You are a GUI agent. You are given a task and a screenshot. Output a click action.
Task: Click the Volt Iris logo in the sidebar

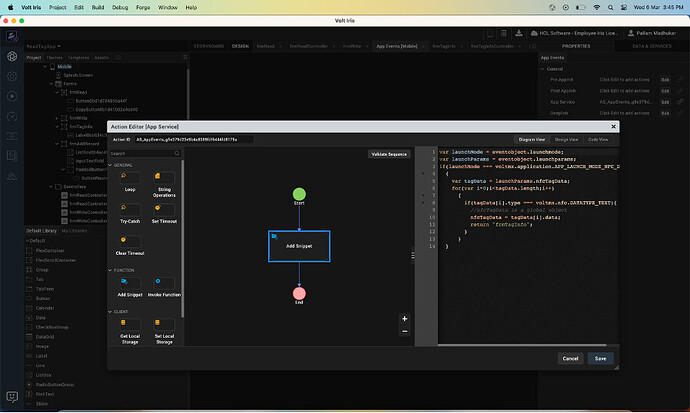pyautogui.click(x=12, y=36)
